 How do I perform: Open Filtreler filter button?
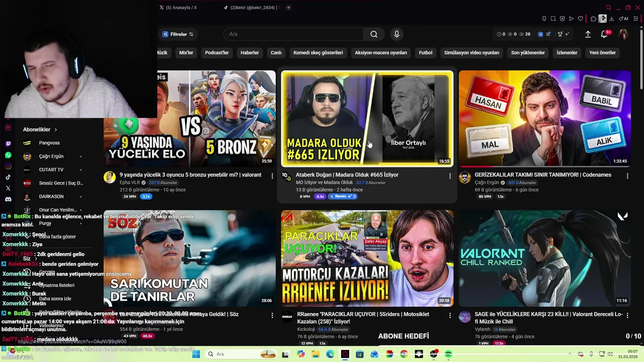click(178, 34)
